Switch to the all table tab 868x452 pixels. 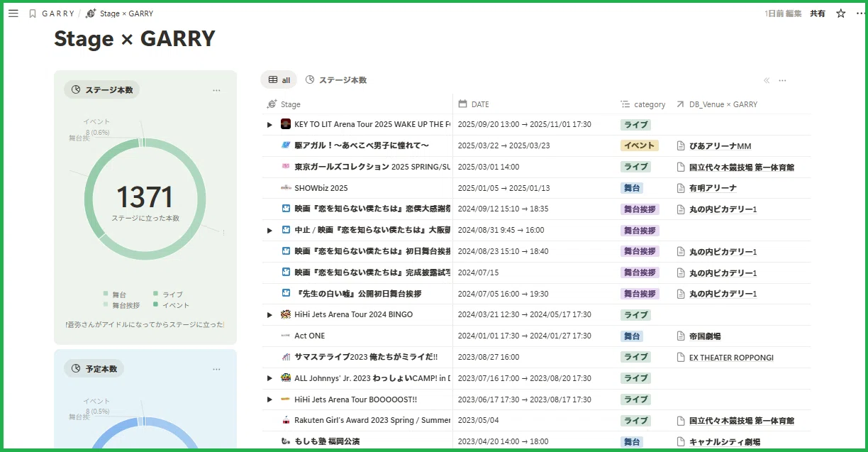tap(279, 80)
